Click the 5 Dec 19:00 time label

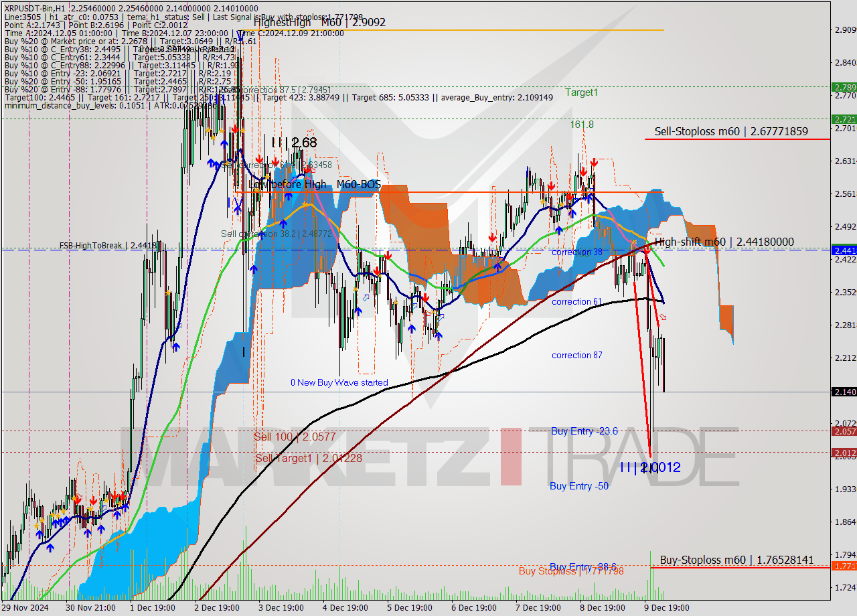(x=410, y=608)
